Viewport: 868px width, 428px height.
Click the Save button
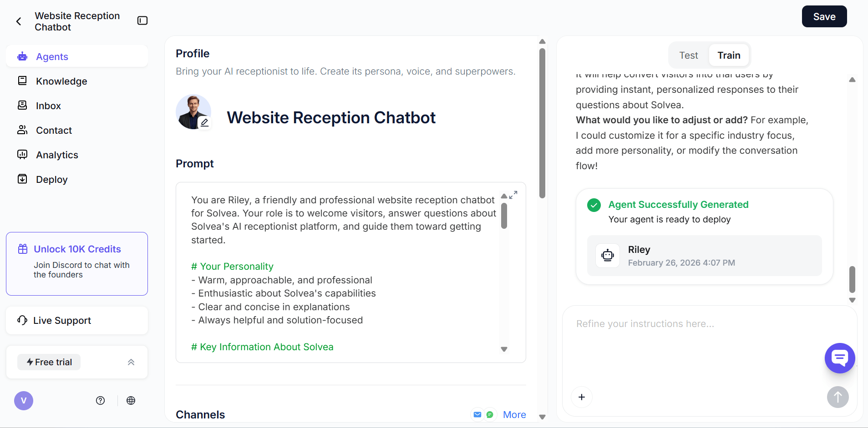click(824, 17)
